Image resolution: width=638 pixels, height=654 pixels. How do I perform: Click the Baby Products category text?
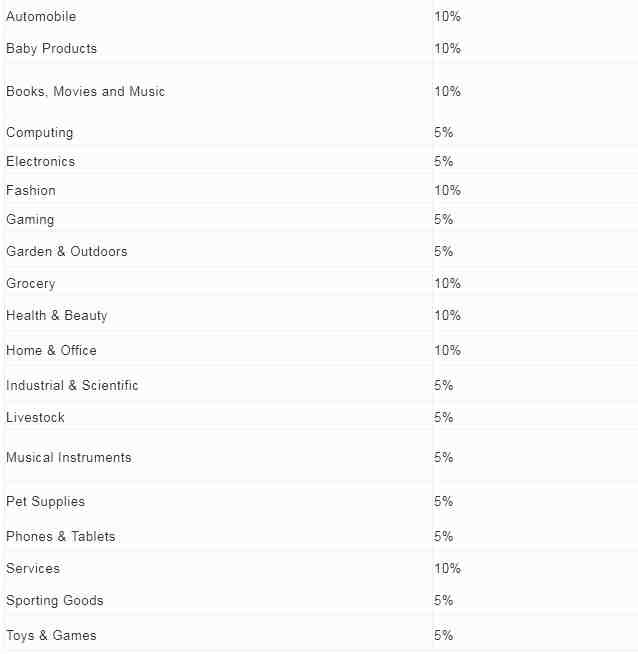[51, 48]
